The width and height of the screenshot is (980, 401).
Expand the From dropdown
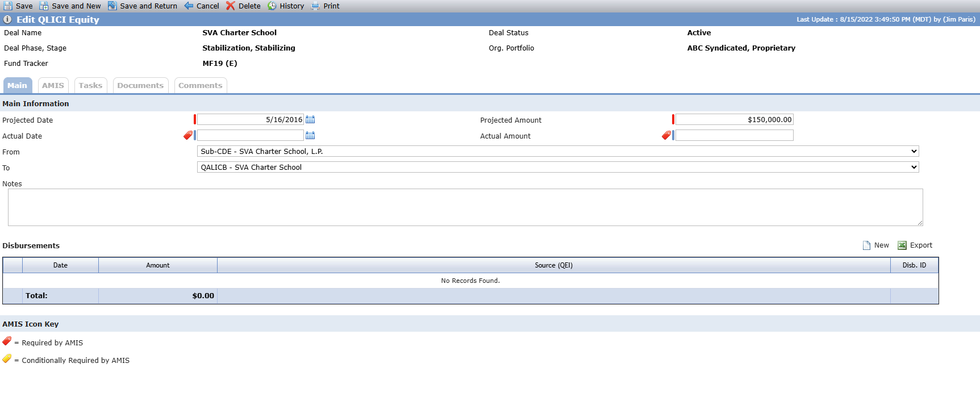(558, 151)
